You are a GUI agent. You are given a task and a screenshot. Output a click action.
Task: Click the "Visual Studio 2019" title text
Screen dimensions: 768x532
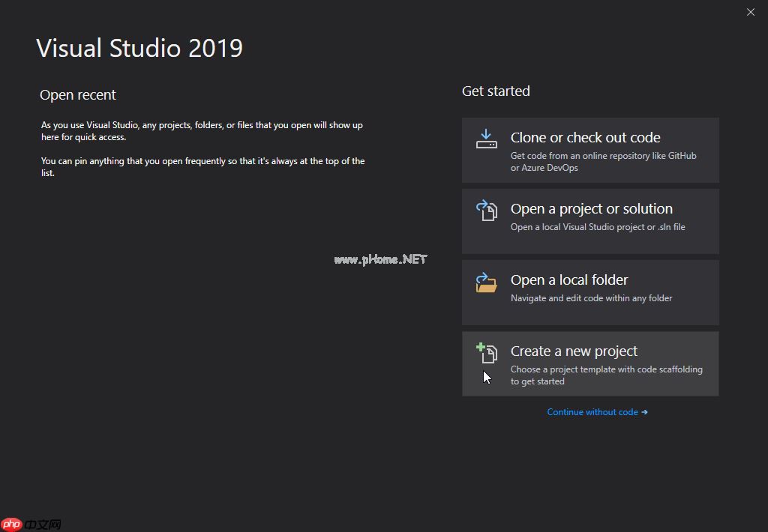tap(139, 48)
